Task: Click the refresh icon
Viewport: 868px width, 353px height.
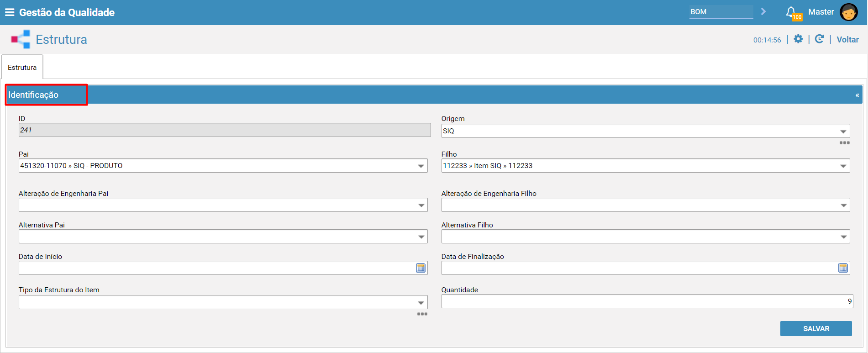Action: click(820, 39)
